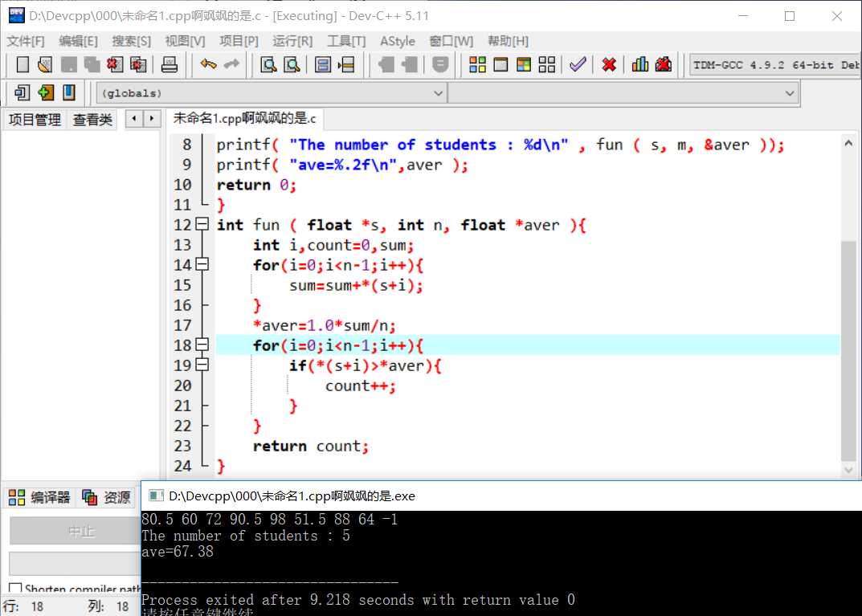Switch to the 资源 bottom tab
862x616 pixels.
[x=107, y=497]
